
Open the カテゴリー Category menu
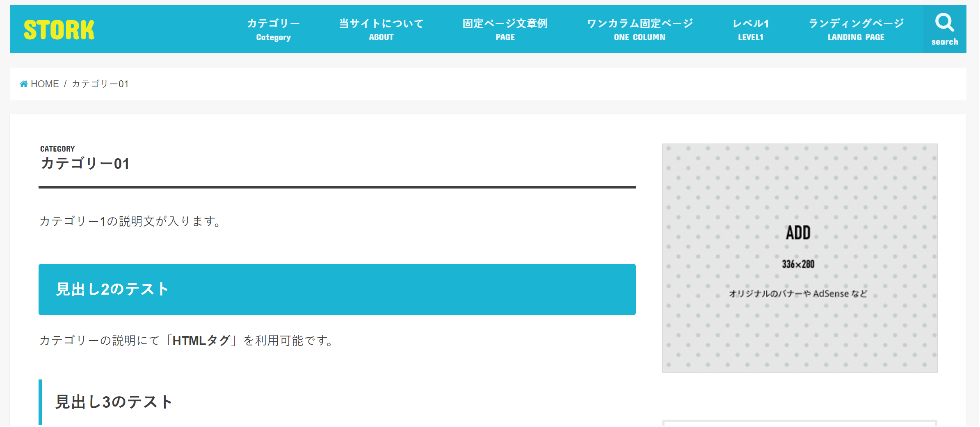point(273,30)
